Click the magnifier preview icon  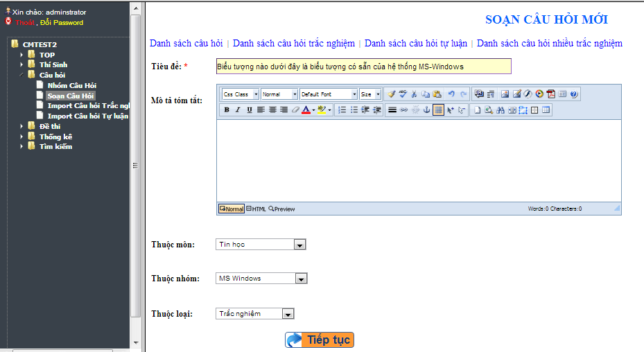tap(489, 109)
